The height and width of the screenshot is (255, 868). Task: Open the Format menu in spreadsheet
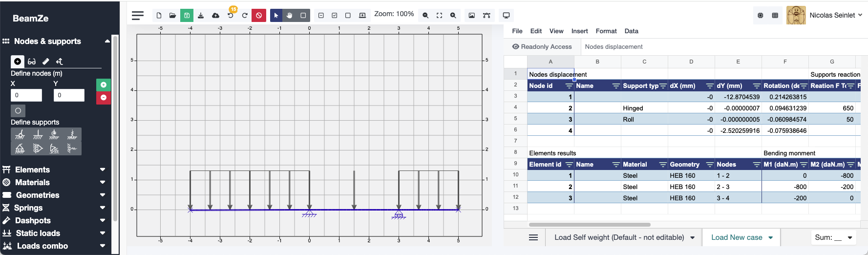coord(606,31)
